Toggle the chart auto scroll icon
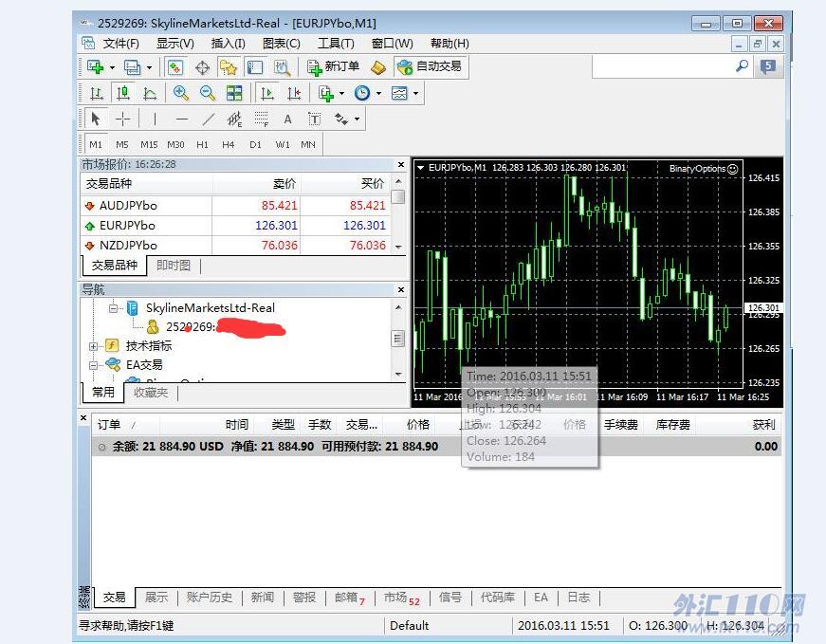Viewport: 826px width, 644px height. click(x=267, y=94)
